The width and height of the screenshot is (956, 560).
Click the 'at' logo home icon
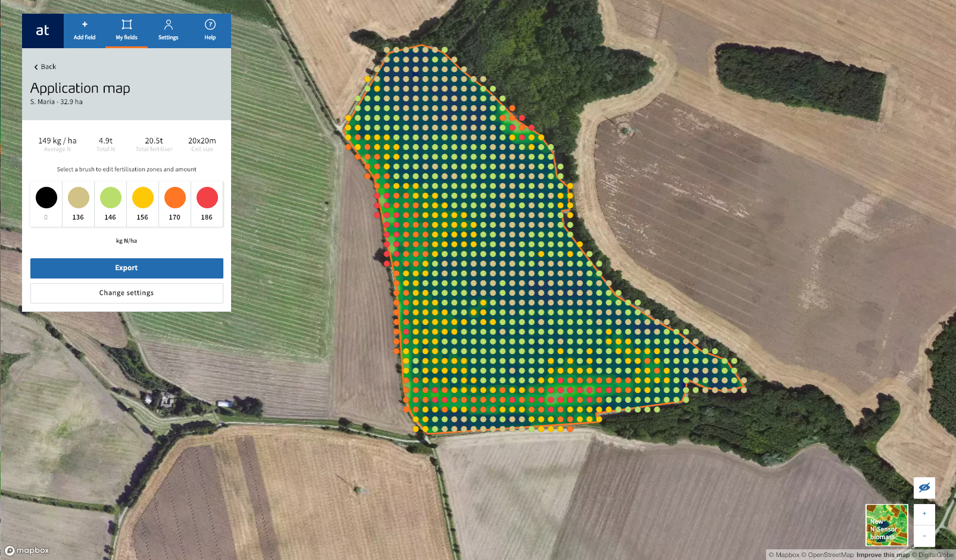click(x=42, y=31)
